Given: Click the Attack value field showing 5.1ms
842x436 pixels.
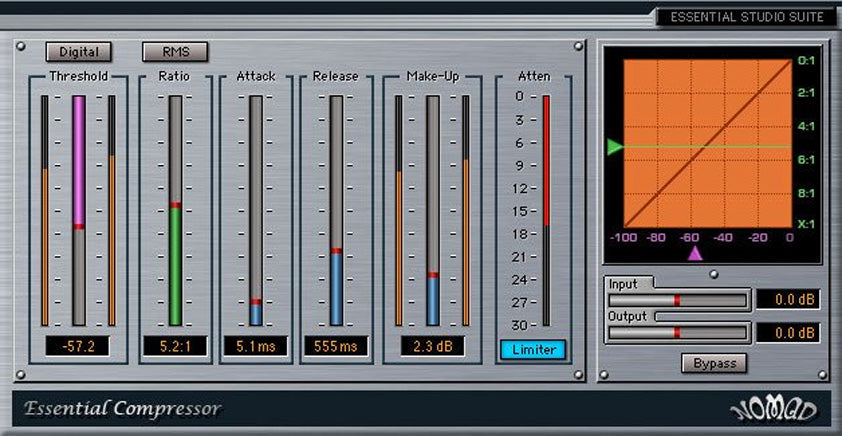Looking at the screenshot, I should coord(255,347).
